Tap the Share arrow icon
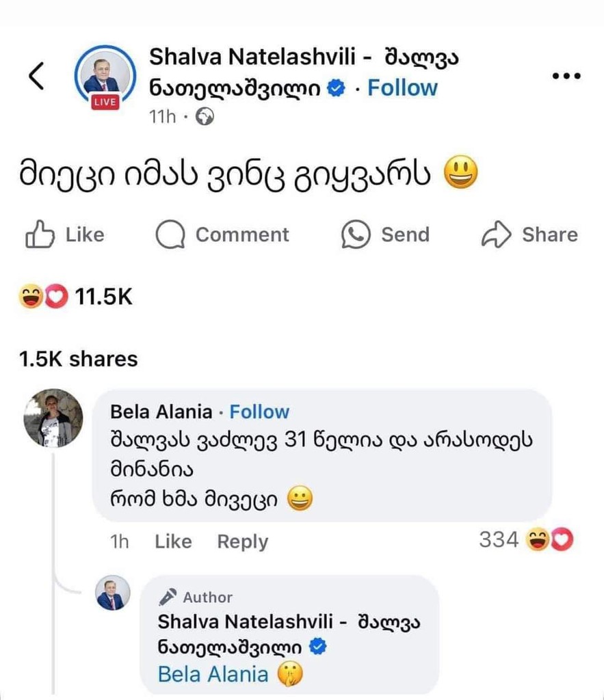The height and width of the screenshot is (700, 604). (496, 234)
